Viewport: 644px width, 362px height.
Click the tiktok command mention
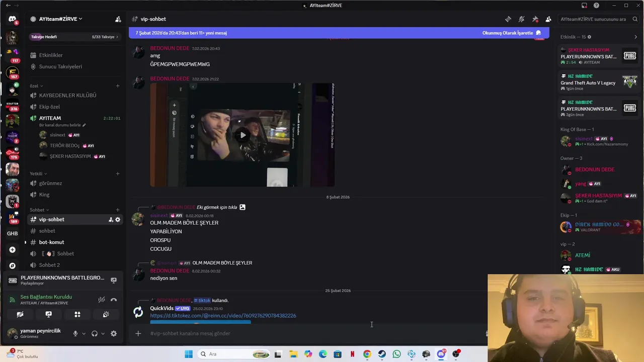pyautogui.click(x=202, y=301)
